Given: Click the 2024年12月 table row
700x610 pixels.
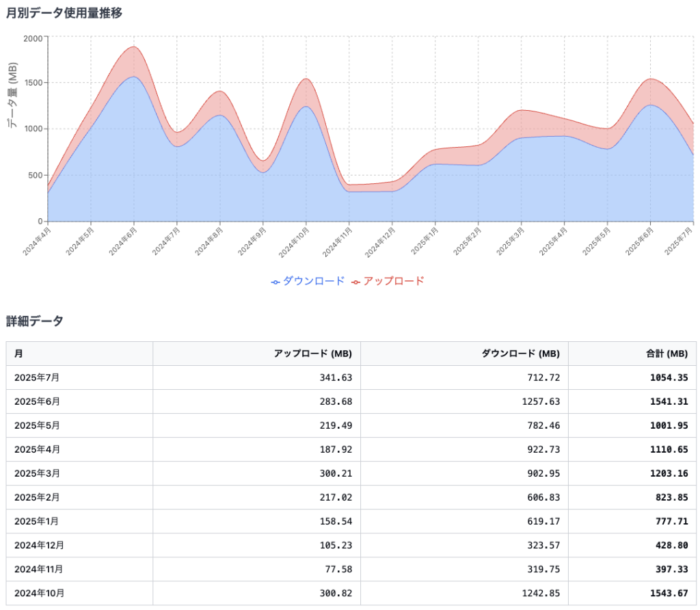Looking at the screenshot, I should pyautogui.click(x=351, y=545).
